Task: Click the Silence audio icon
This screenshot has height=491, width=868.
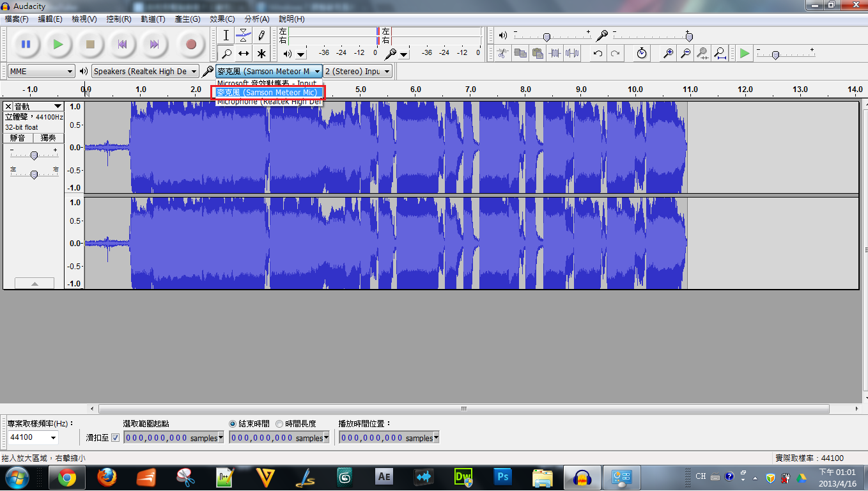Action: (x=572, y=54)
